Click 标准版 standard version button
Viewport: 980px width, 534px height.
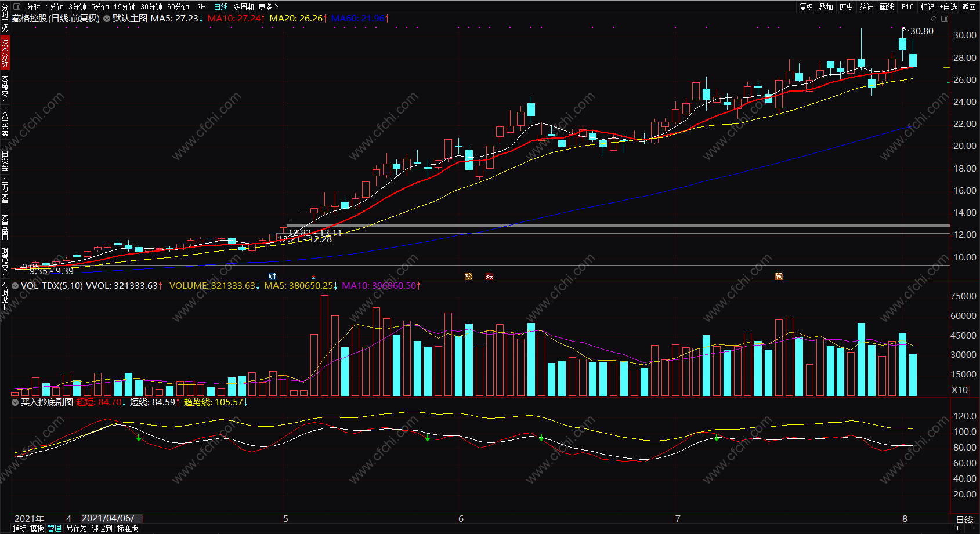pos(128,528)
